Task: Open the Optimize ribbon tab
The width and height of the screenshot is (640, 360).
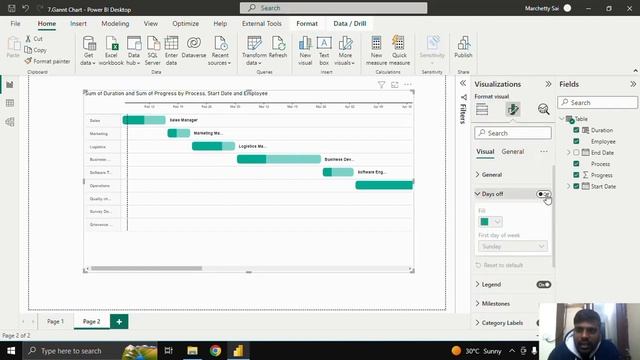Action: [185, 24]
